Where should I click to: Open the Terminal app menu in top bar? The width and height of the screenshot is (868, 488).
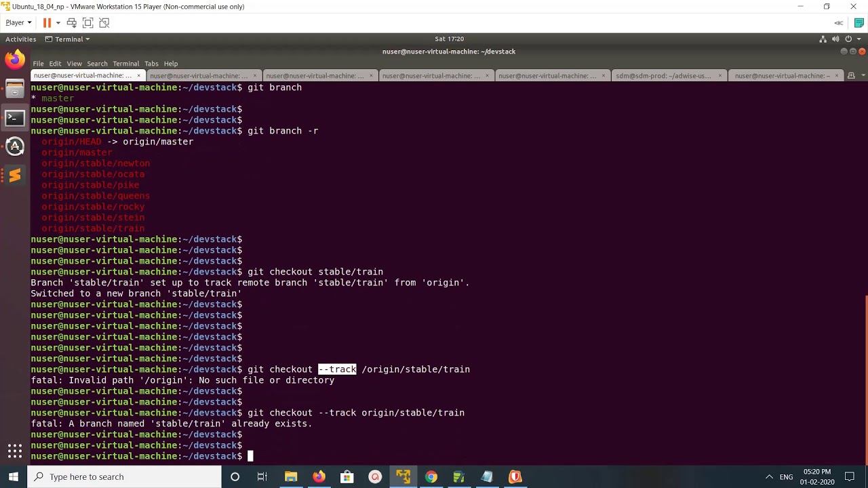[67, 39]
